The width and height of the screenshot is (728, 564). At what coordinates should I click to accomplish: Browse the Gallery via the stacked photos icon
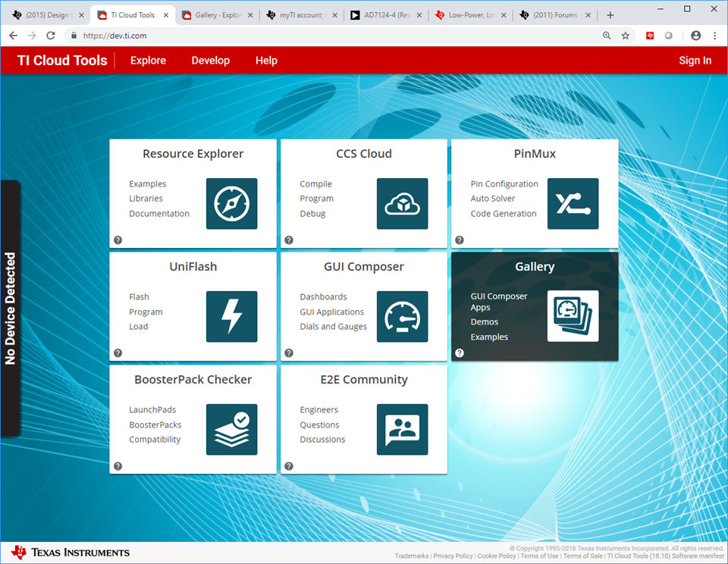[573, 317]
